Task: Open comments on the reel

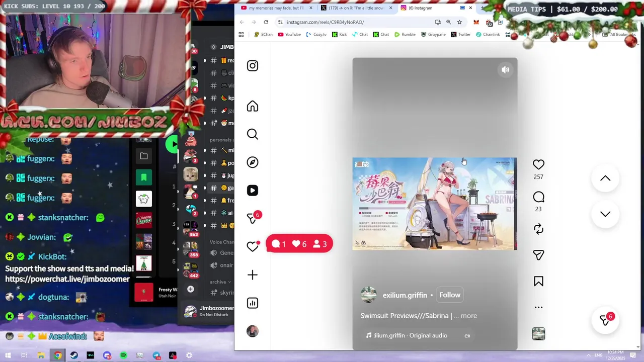Action: [x=538, y=197]
